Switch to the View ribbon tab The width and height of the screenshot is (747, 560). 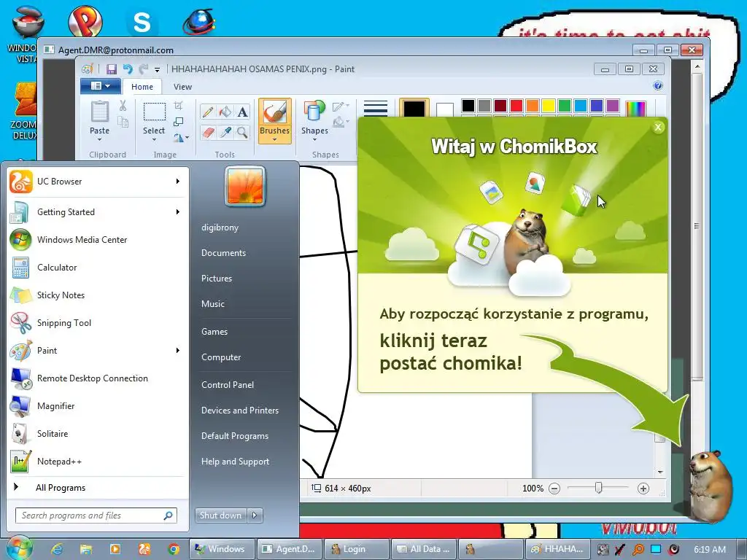click(182, 87)
